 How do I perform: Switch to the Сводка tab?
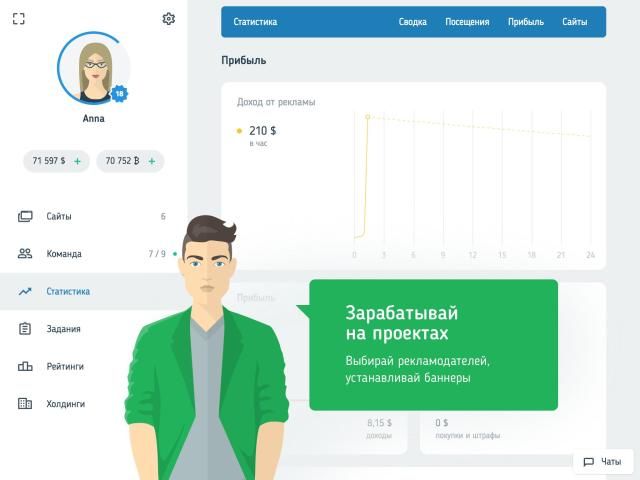[412, 22]
